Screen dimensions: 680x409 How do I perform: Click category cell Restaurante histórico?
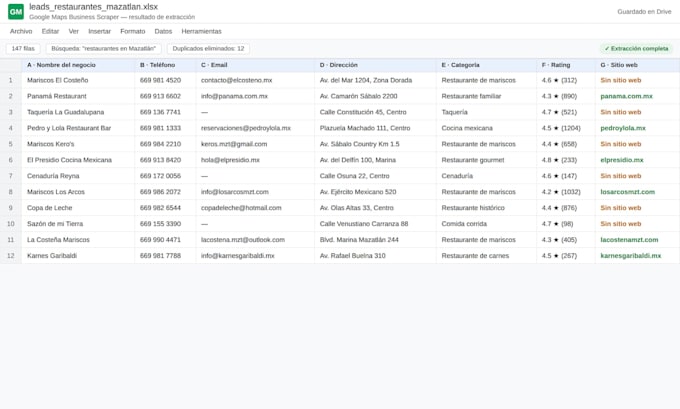click(487, 208)
